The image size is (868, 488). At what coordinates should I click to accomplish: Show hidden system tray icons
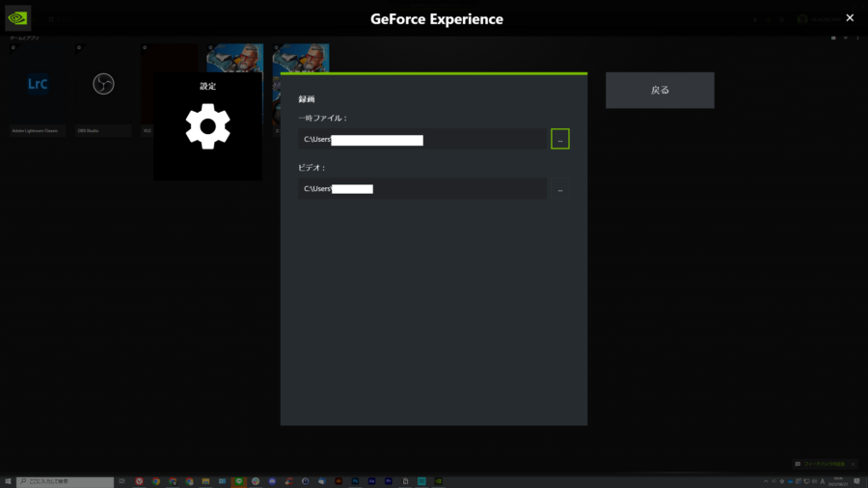coord(766,481)
